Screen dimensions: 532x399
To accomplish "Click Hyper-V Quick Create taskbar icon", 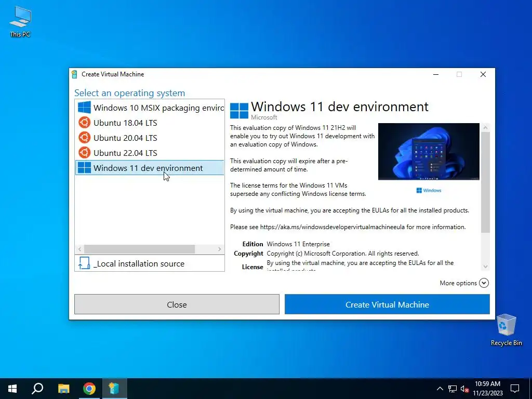I will [114, 389].
